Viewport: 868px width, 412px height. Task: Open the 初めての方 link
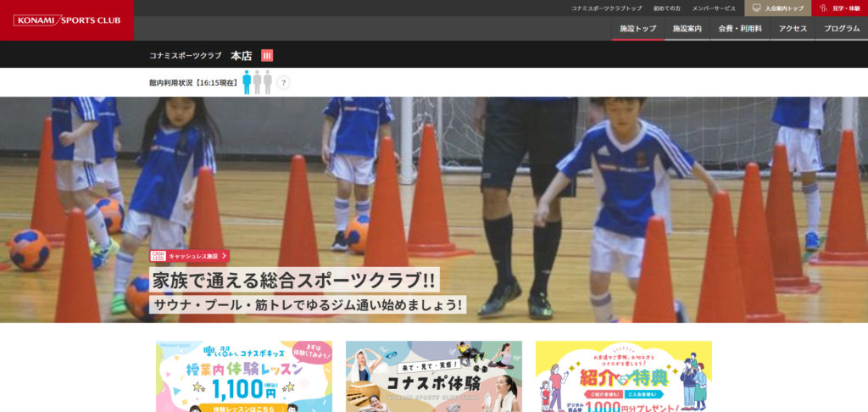point(666,8)
